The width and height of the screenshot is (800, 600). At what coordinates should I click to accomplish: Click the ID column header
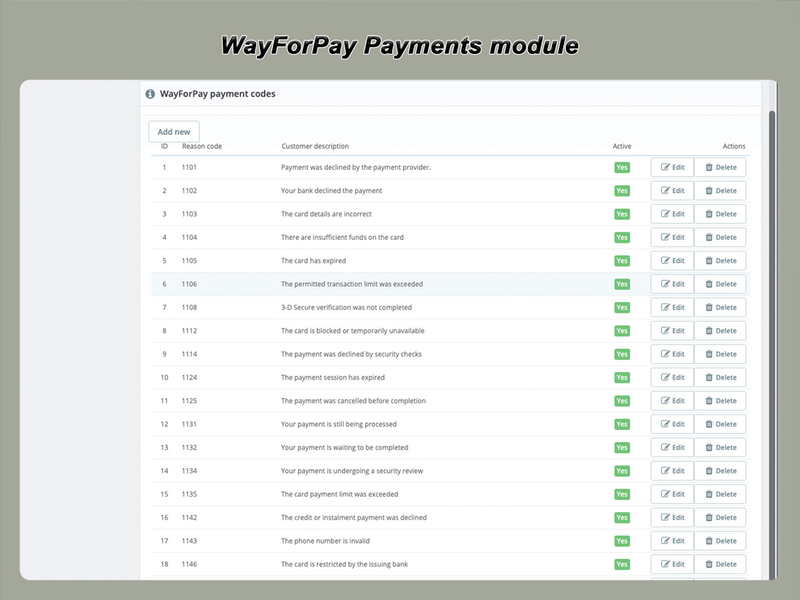[x=164, y=146]
